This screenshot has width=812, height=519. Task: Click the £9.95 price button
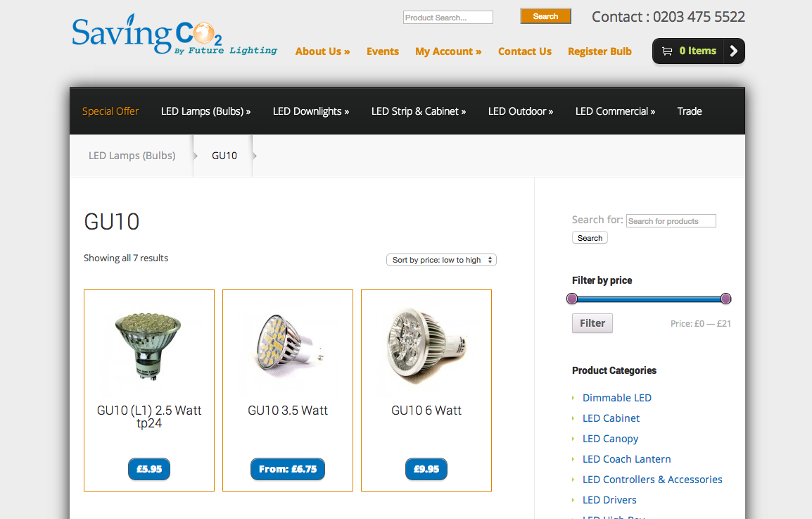click(426, 469)
